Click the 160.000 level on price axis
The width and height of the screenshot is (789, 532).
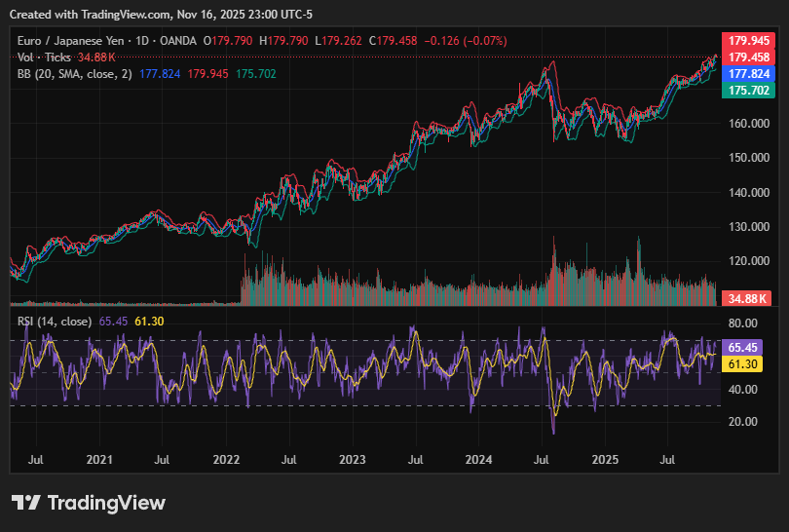(x=748, y=124)
